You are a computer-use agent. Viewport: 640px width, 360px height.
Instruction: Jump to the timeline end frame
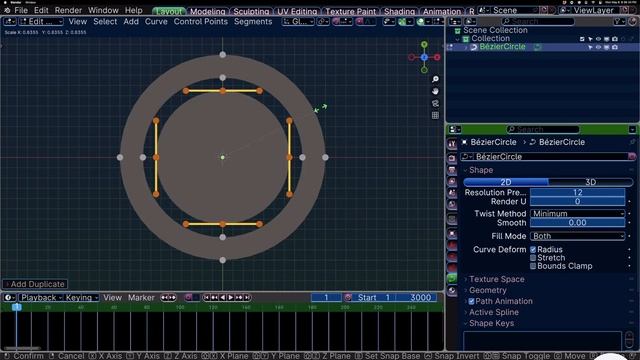pos(247,298)
